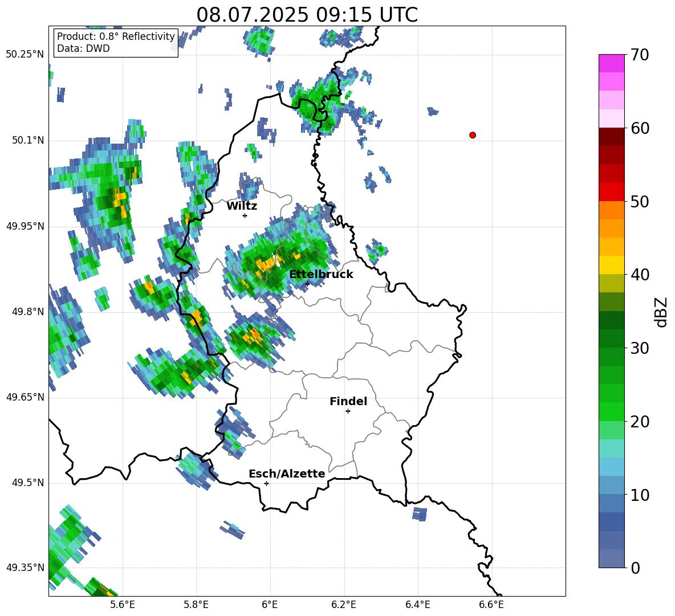The width and height of the screenshot is (675, 616).
Task: Click the 60 label on colorbar
Action: pyautogui.click(x=640, y=128)
